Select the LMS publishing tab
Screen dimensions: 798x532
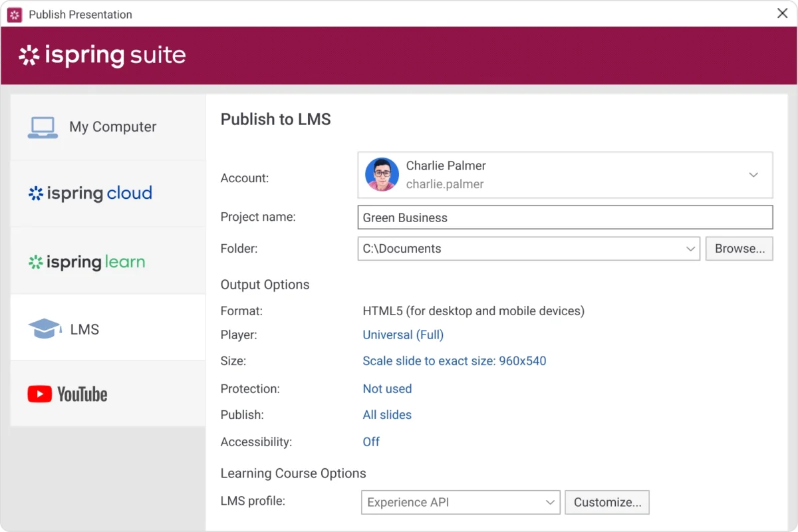[x=108, y=328]
